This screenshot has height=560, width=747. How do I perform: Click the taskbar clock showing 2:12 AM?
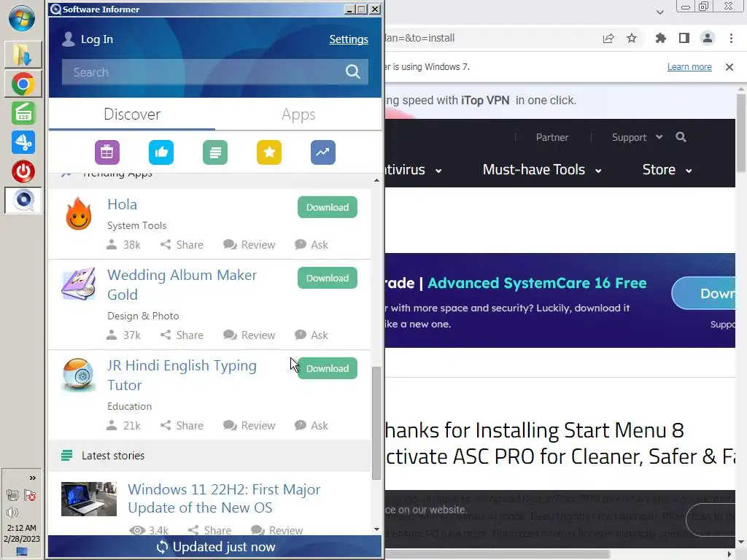pyautogui.click(x=21, y=528)
